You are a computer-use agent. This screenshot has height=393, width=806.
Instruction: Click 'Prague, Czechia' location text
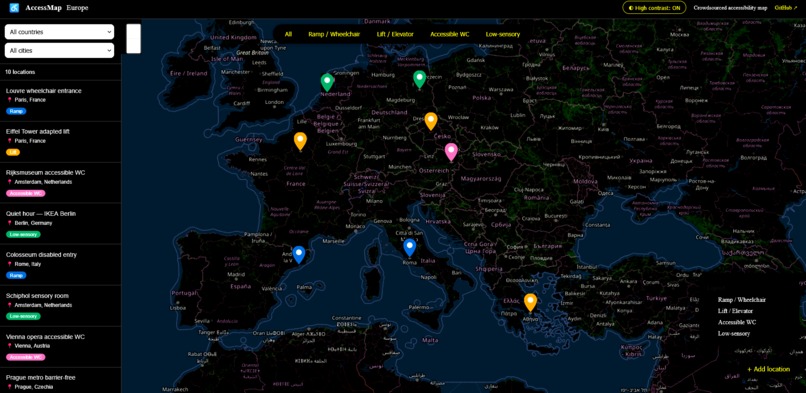tap(33, 387)
